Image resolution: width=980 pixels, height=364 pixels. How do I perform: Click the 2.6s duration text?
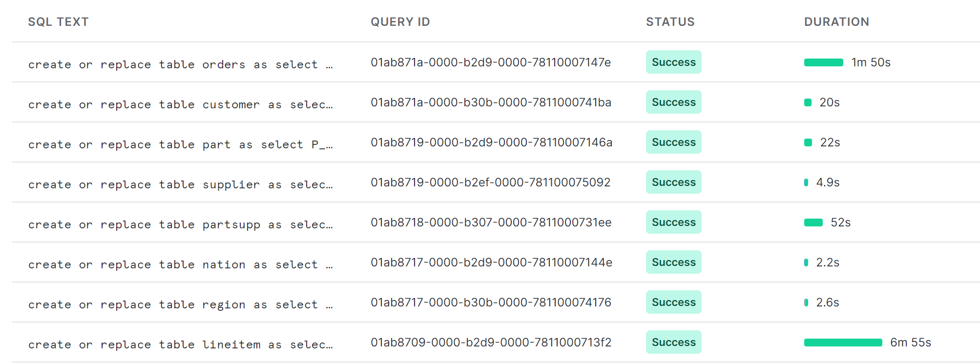click(x=828, y=303)
